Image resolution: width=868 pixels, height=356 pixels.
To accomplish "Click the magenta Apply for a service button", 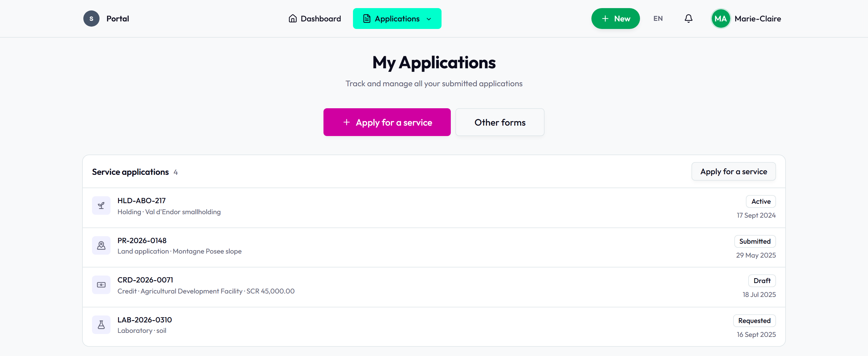I will tap(387, 122).
